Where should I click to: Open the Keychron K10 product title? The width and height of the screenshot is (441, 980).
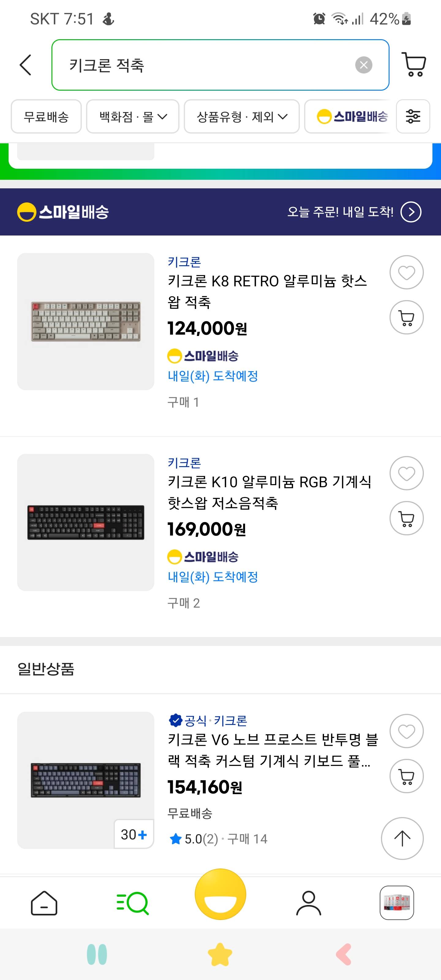tap(269, 492)
